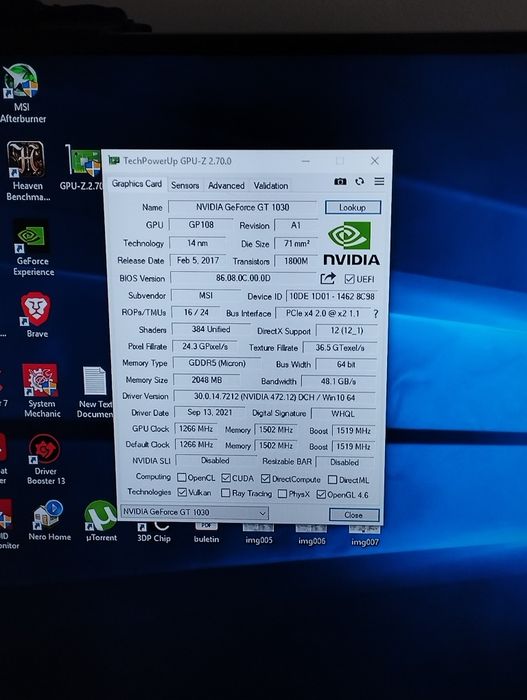Click the Memory Size value 2048 MB

(x=207, y=380)
